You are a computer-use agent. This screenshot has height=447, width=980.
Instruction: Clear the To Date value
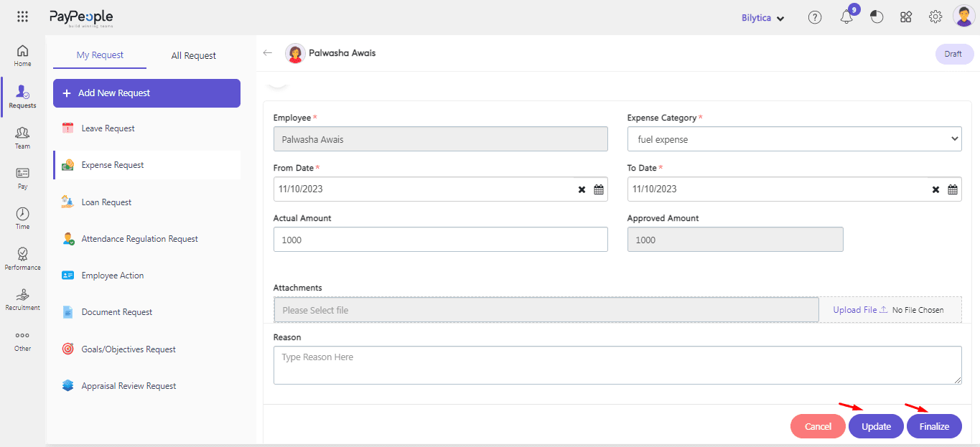(935, 189)
